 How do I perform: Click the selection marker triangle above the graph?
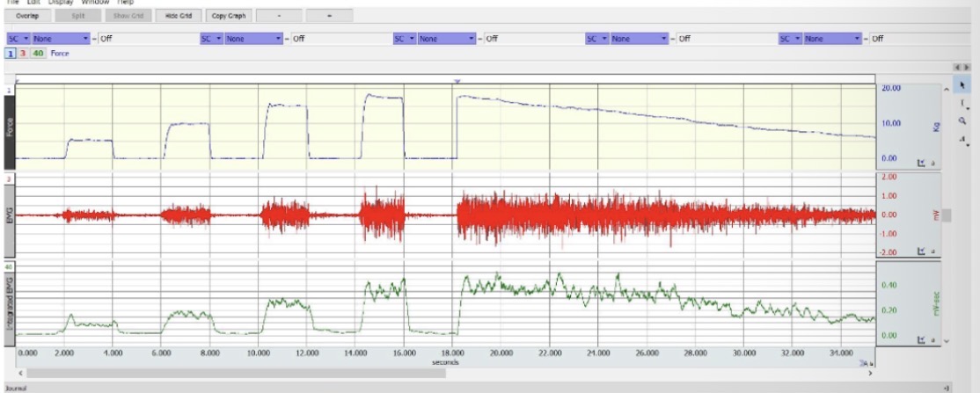click(x=457, y=81)
